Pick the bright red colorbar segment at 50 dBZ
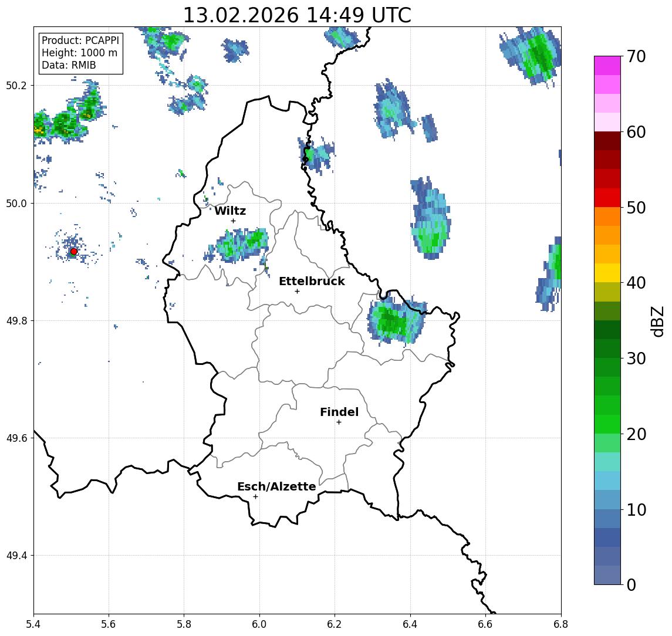 pyautogui.click(x=607, y=198)
